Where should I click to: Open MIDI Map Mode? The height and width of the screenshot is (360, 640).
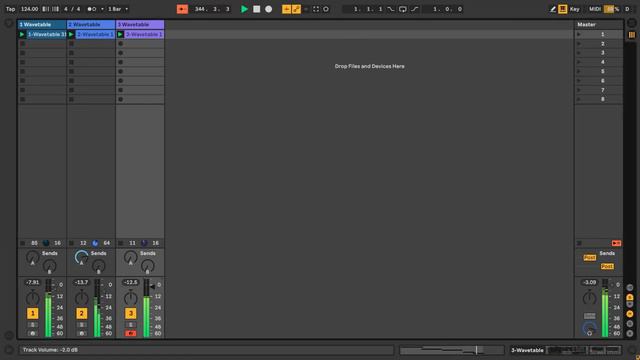pyautogui.click(x=594, y=9)
